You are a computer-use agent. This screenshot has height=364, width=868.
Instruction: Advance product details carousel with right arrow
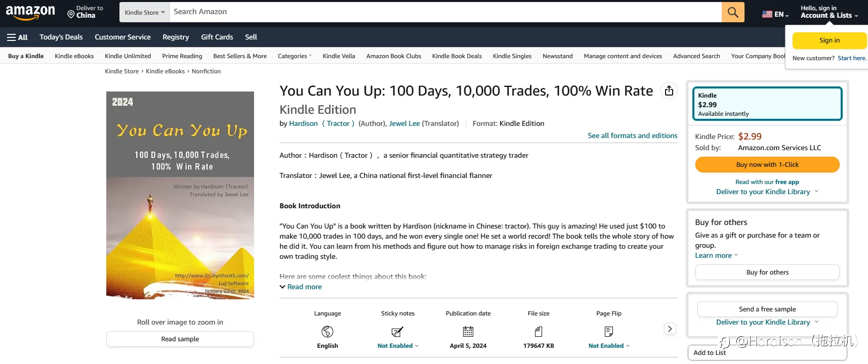tap(670, 329)
